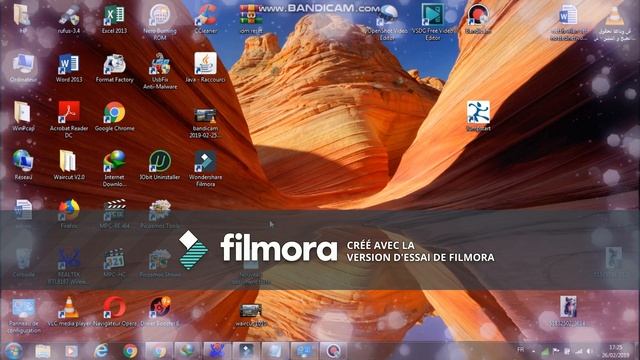Open Windows Explorer from the taskbar
This screenshot has height=360, width=640.
coord(42,351)
